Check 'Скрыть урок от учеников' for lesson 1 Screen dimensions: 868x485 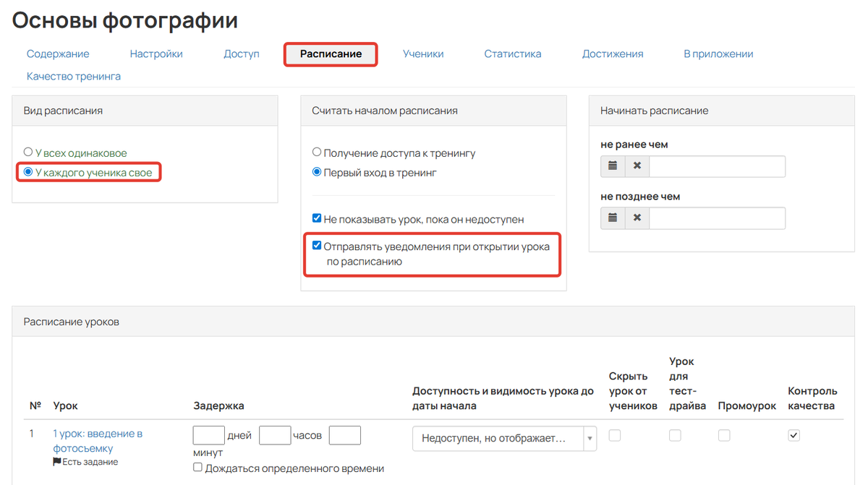click(615, 435)
